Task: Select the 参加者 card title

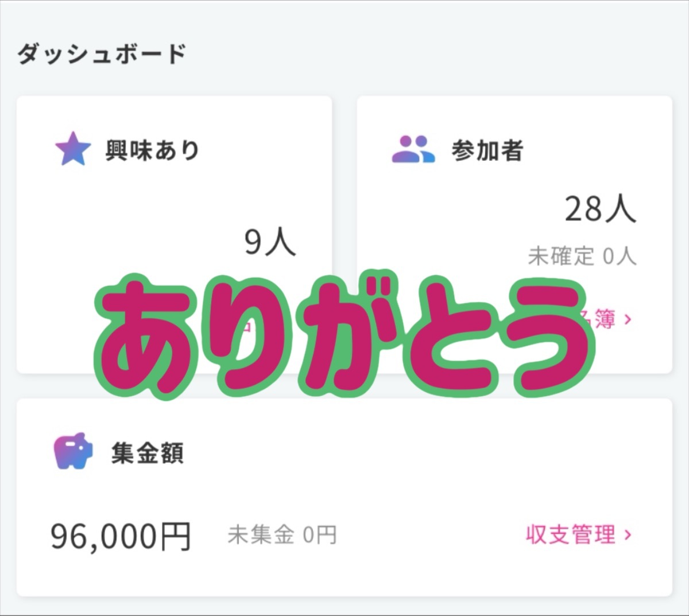Action: click(487, 150)
